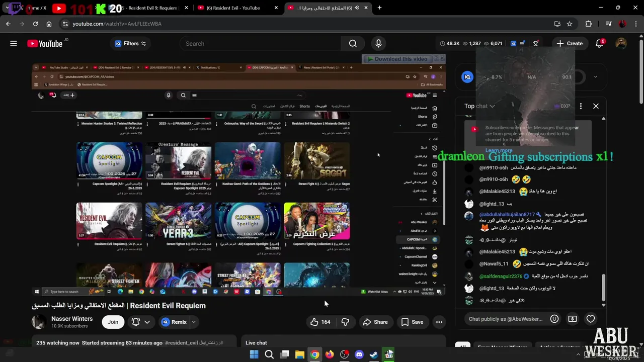Open a new Chrome tab
644x362 pixels.
(379, 8)
